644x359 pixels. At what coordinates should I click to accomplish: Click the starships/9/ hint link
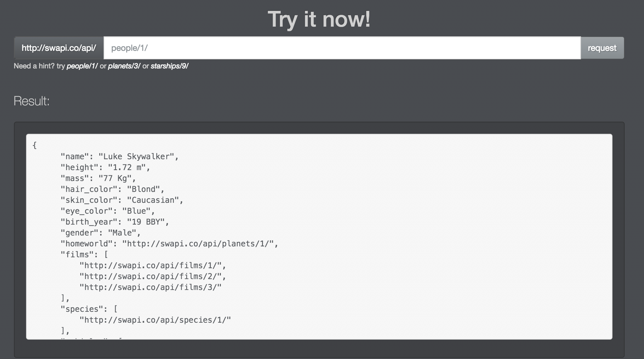(x=169, y=65)
